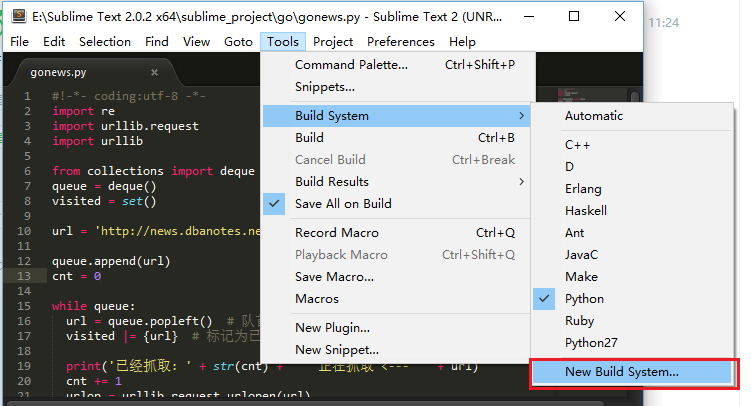Screen dimensions: 751x406
Task: Open Snippets... from Tools menu
Action: [396, 87]
